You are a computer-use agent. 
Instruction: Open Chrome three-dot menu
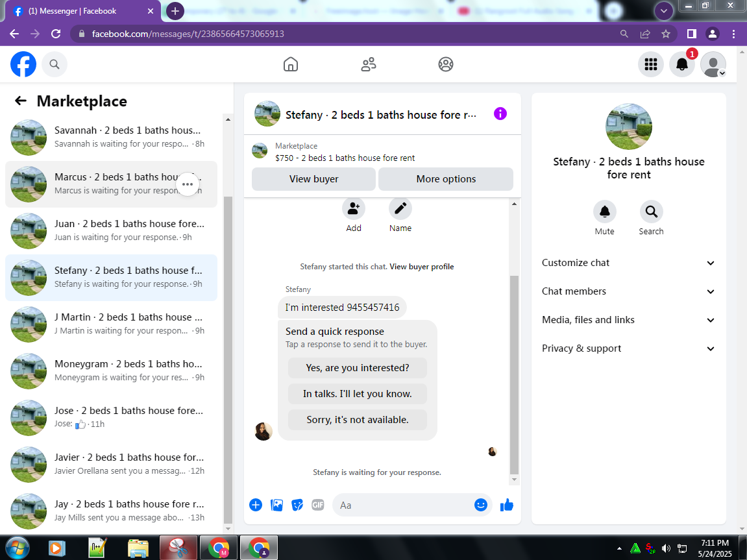tap(733, 34)
